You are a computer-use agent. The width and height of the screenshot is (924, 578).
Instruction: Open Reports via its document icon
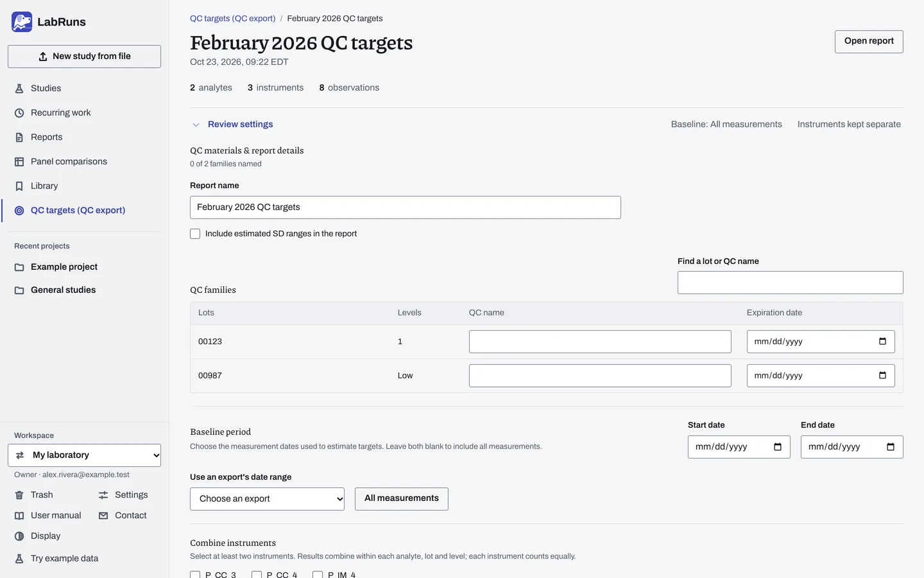[19, 137]
